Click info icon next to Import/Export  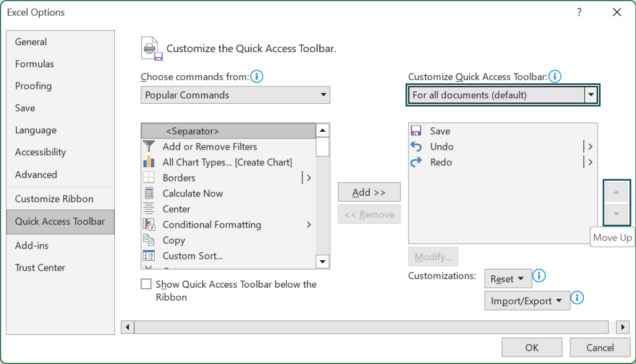coord(577,298)
